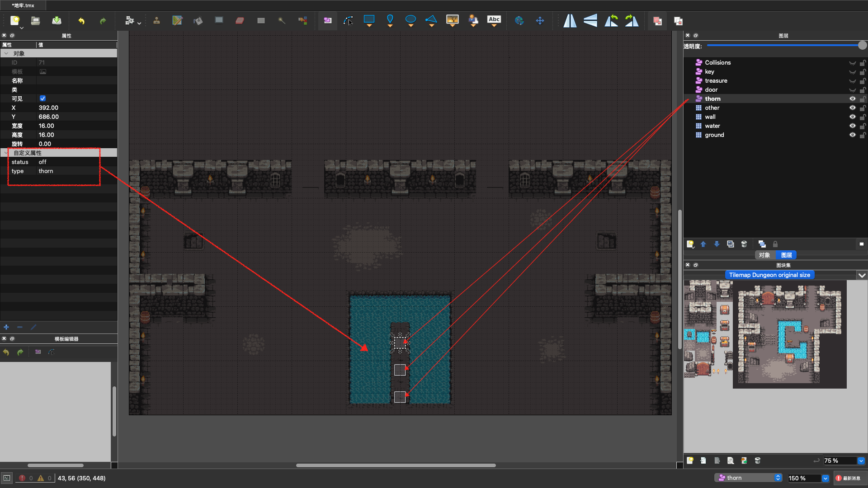Select the Offset Layers move tool
This screenshot has width=868, height=488.
540,21
